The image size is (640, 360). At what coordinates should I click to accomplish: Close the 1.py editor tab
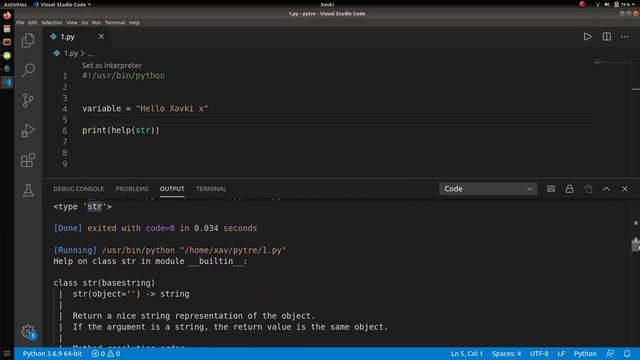(101, 37)
